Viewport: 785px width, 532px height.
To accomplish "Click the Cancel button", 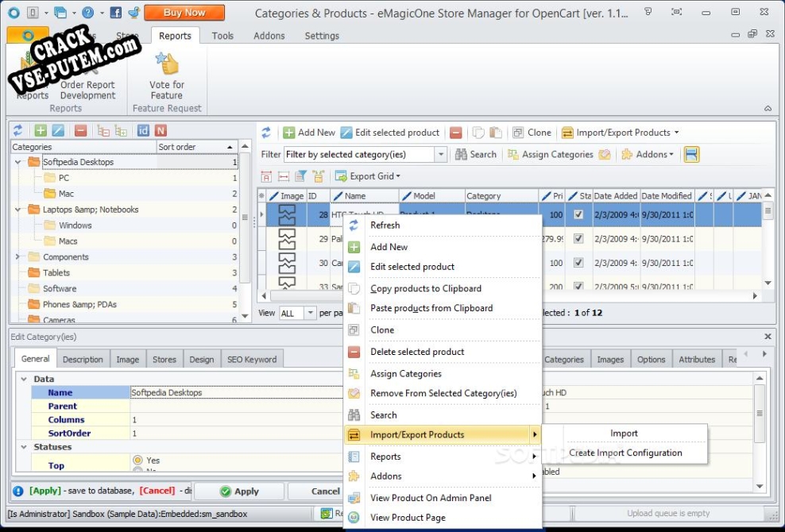I will point(316,492).
